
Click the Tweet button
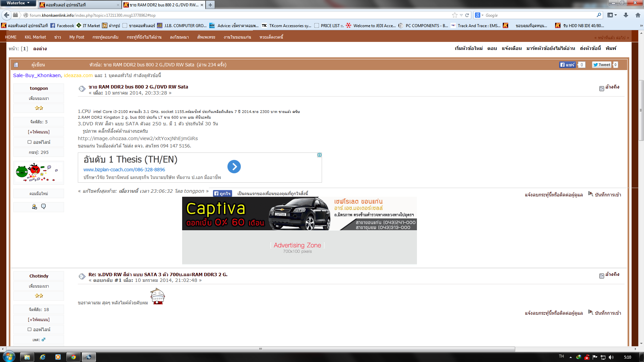click(x=601, y=65)
